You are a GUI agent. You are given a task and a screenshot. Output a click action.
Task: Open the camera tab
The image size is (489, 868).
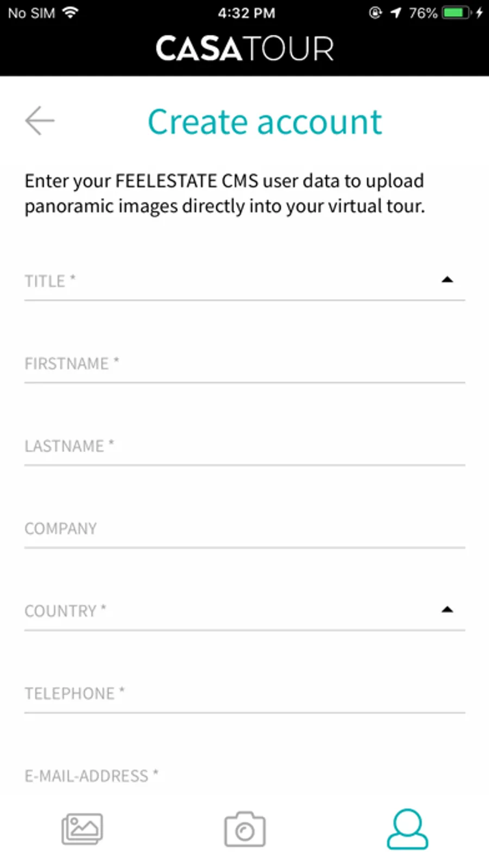(244, 829)
